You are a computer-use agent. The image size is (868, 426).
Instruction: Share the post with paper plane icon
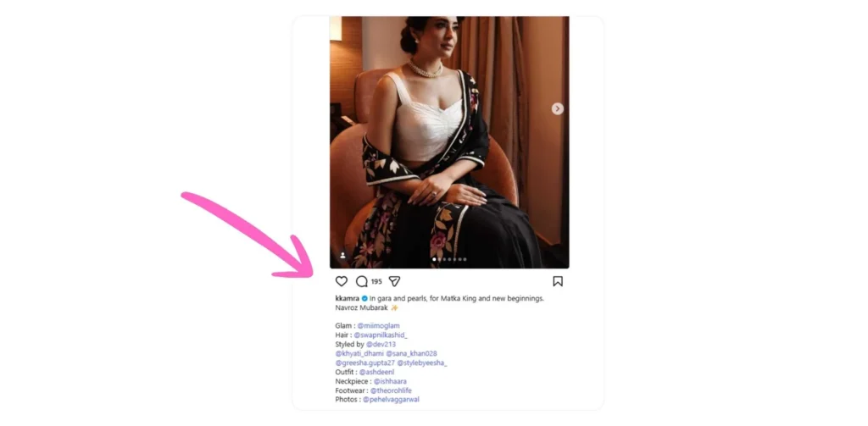pos(394,282)
